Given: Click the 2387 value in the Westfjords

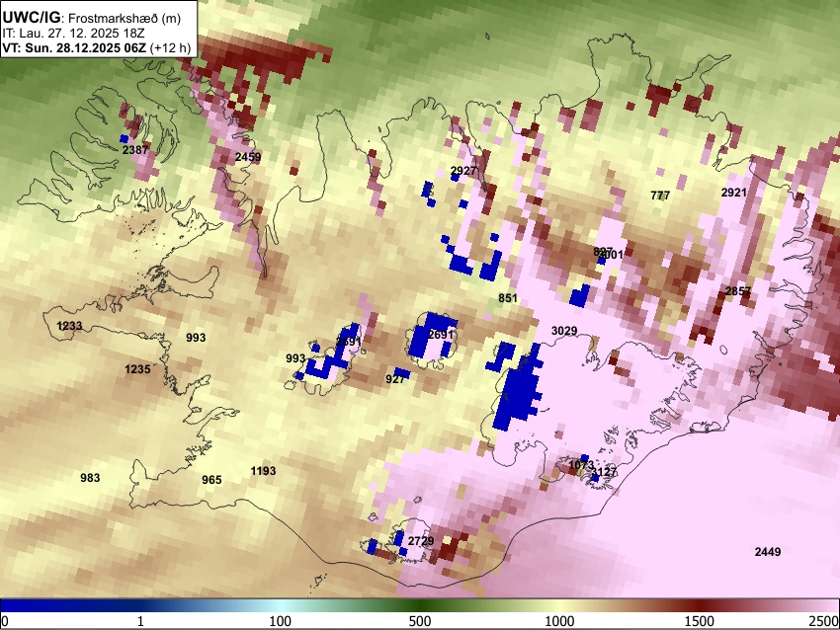Looking at the screenshot, I should 135,150.
